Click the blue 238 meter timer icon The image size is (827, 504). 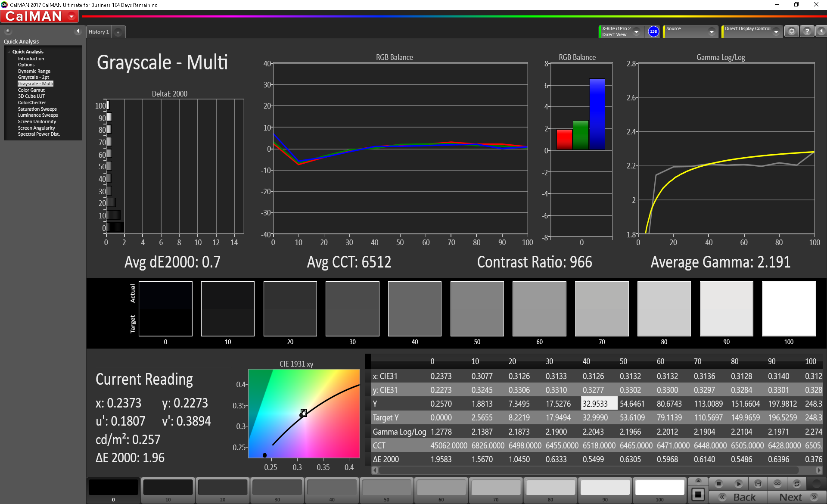[x=653, y=31]
